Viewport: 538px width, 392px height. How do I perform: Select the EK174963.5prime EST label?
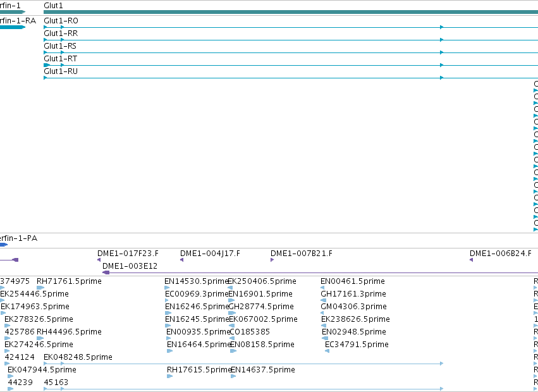35,307
